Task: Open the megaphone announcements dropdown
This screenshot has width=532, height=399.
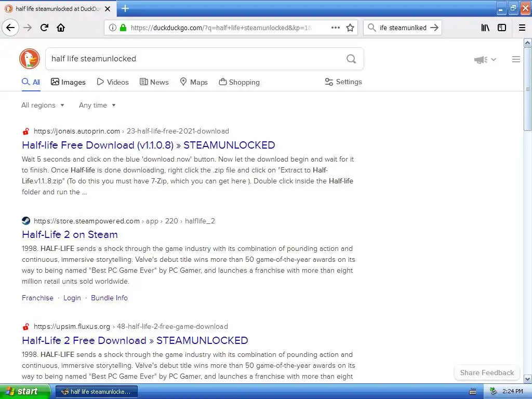Action: coord(485,60)
